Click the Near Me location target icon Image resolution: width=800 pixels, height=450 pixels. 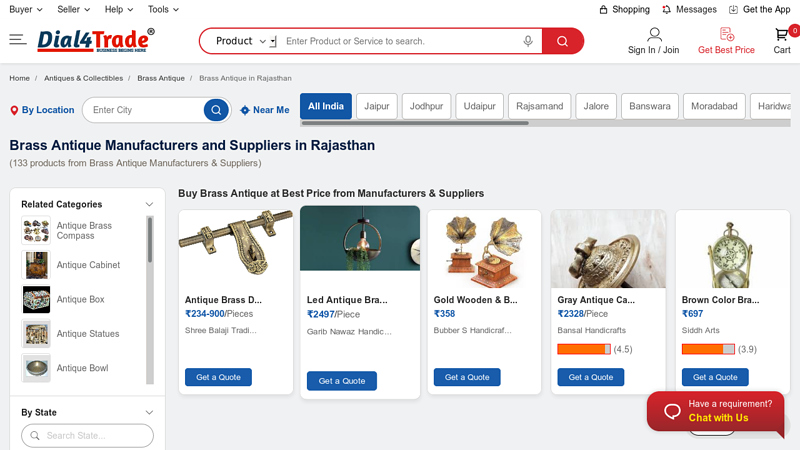(x=245, y=110)
